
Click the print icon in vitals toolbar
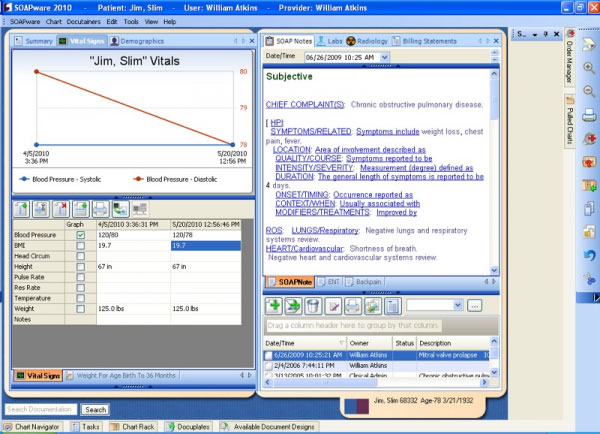[x=99, y=208]
